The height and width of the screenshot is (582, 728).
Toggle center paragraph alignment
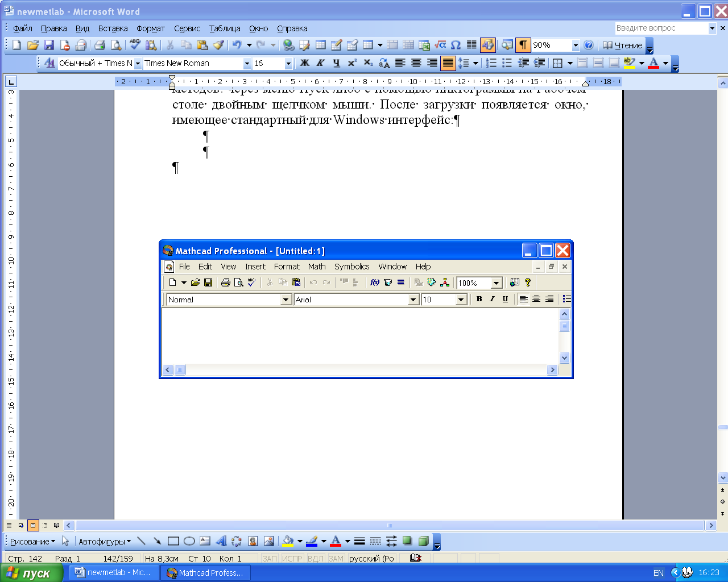pos(416,63)
